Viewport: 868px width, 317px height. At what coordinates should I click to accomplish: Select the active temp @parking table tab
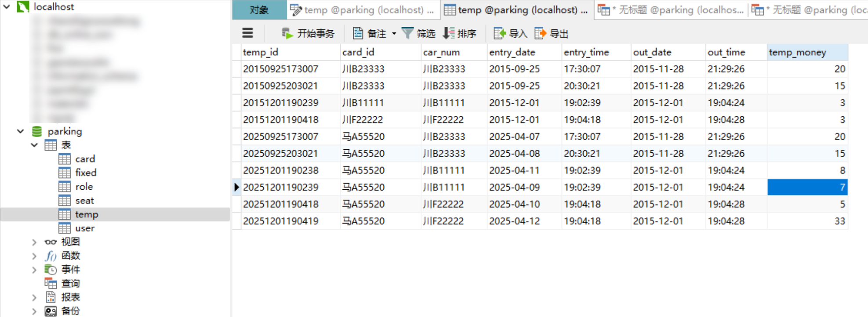516,10
